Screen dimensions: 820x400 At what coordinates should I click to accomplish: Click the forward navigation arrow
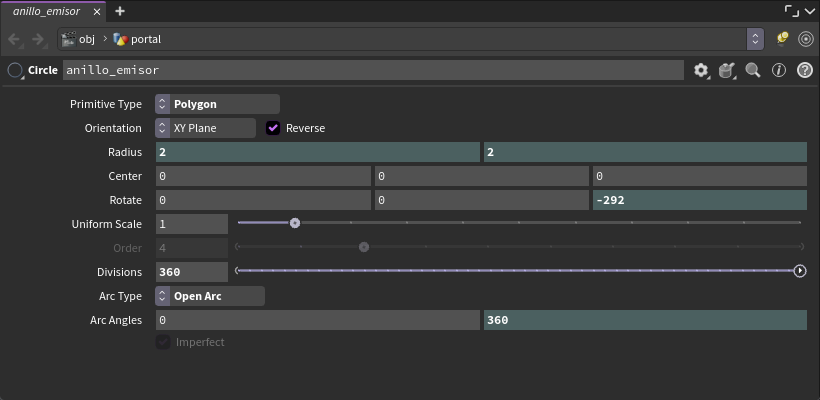click(x=38, y=39)
